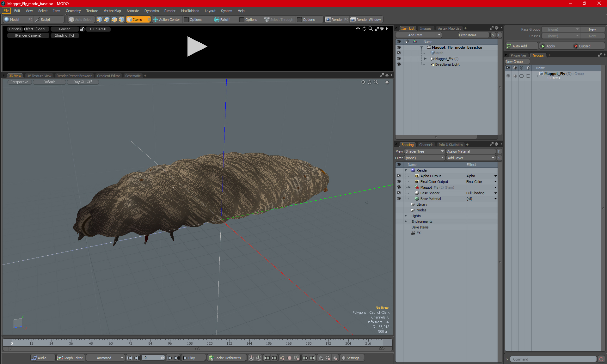Open the Action Center menu
Viewport: 607px width, 364px height.
pos(167,20)
